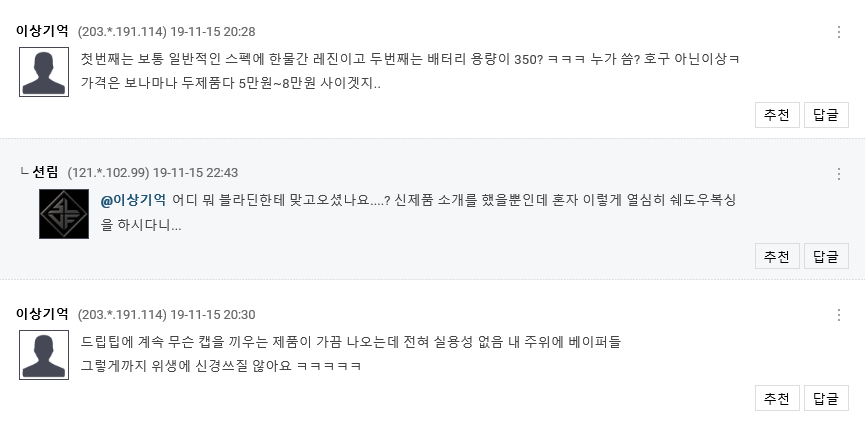Viewport: 865px width, 421px height.
Task: Click 이상기억's silhouette avatar on the 20:28 comment
Action: [44, 72]
